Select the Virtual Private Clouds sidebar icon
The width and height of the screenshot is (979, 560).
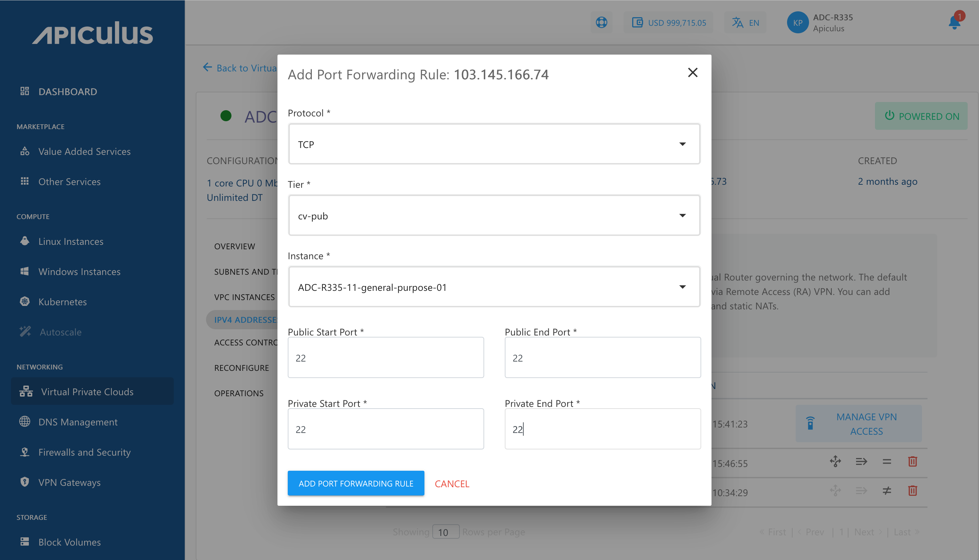click(25, 391)
